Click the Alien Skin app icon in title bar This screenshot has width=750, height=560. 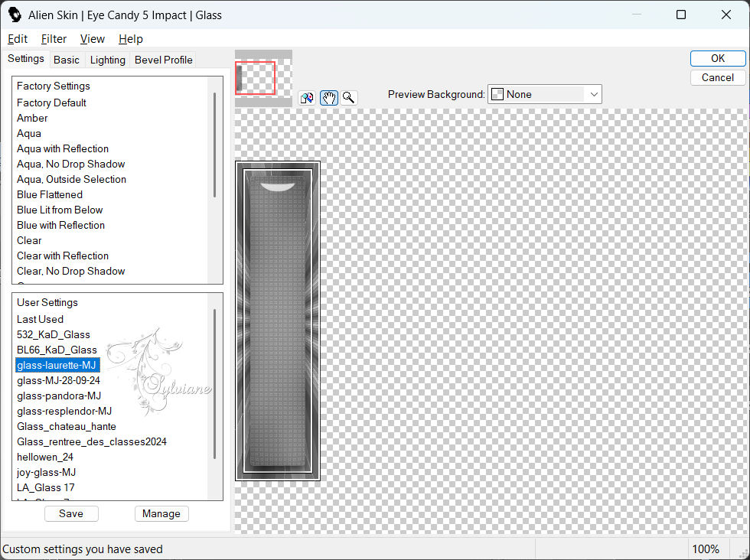pos(15,15)
